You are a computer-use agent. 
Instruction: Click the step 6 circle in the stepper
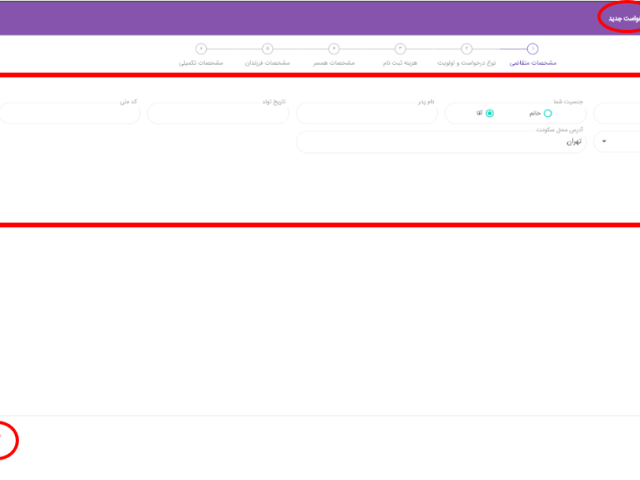(201, 48)
